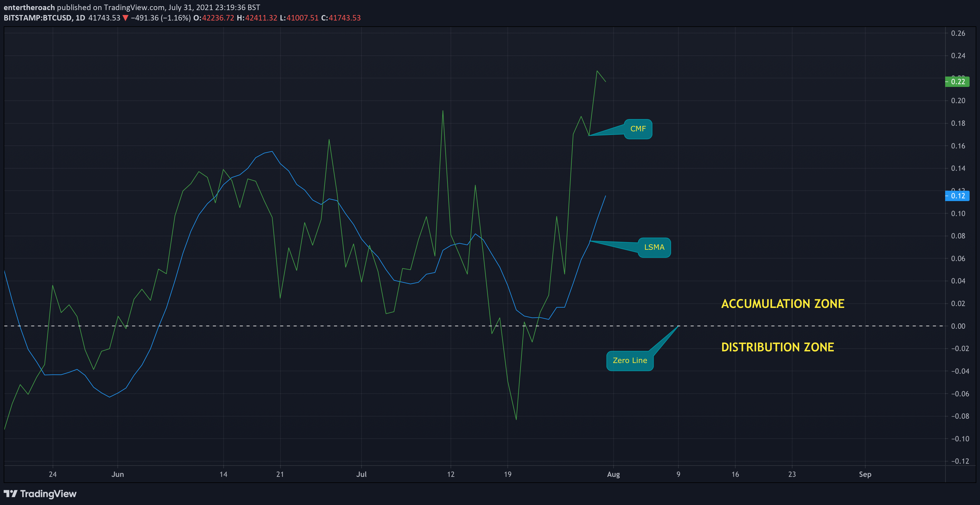The width and height of the screenshot is (980, 505).
Task: Click the 19 date label on time axis
Action: [507, 474]
